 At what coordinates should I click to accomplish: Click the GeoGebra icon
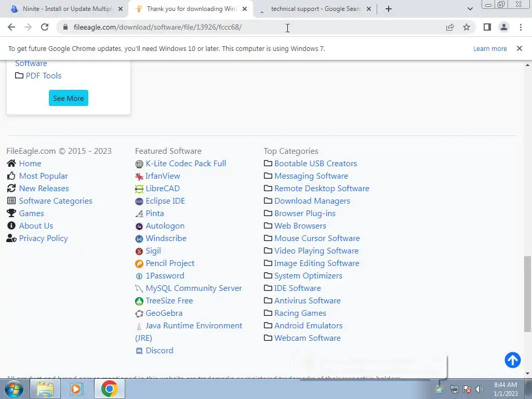click(139, 314)
